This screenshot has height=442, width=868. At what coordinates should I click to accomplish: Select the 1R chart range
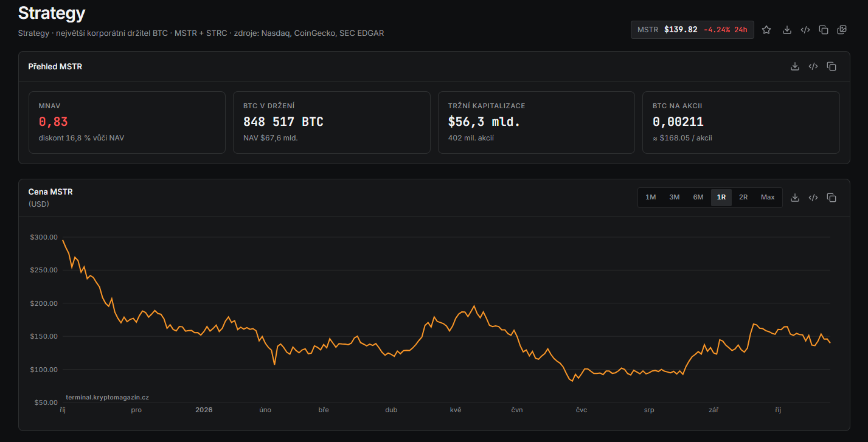point(721,197)
